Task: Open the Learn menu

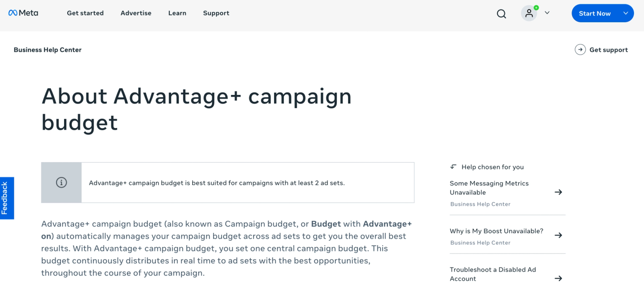Action: [x=177, y=13]
